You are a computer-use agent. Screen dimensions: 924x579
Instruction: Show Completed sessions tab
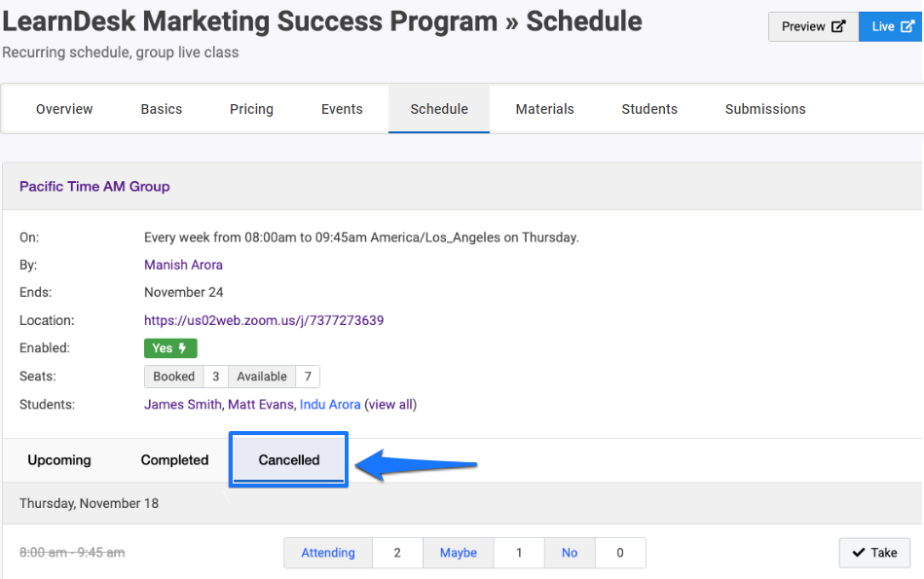tap(174, 460)
